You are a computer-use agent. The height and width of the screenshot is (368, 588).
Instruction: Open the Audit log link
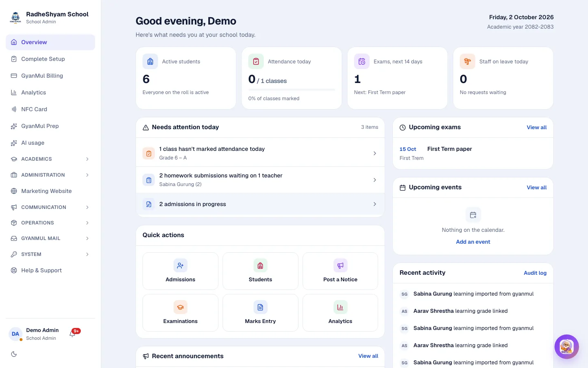pyautogui.click(x=535, y=273)
